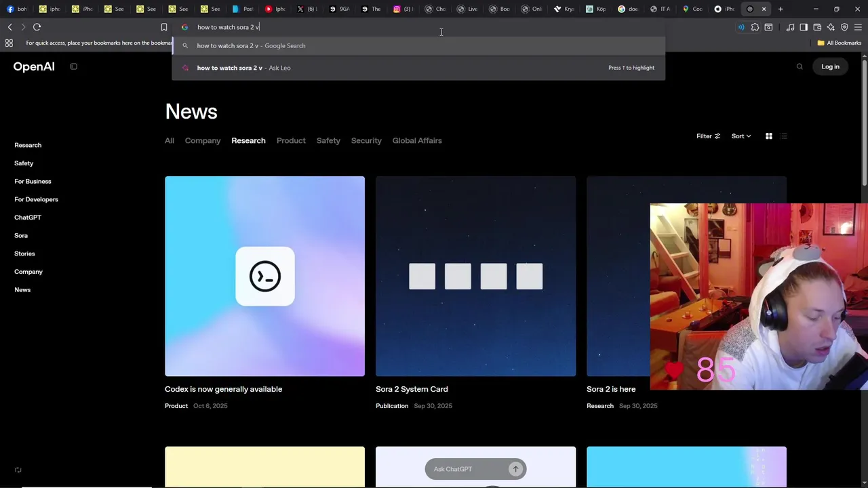
Task: Open Safety in the left sidebar
Action: click(24, 163)
